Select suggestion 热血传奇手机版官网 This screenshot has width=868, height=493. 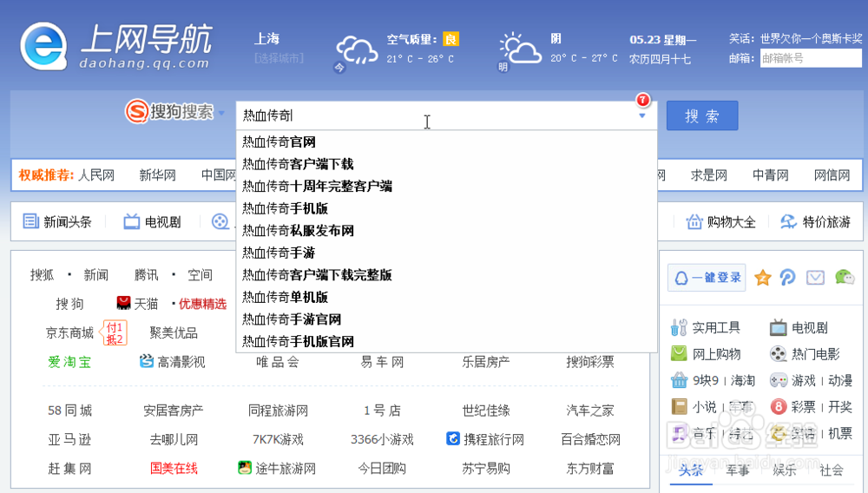pyautogui.click(x=446, y=341)
